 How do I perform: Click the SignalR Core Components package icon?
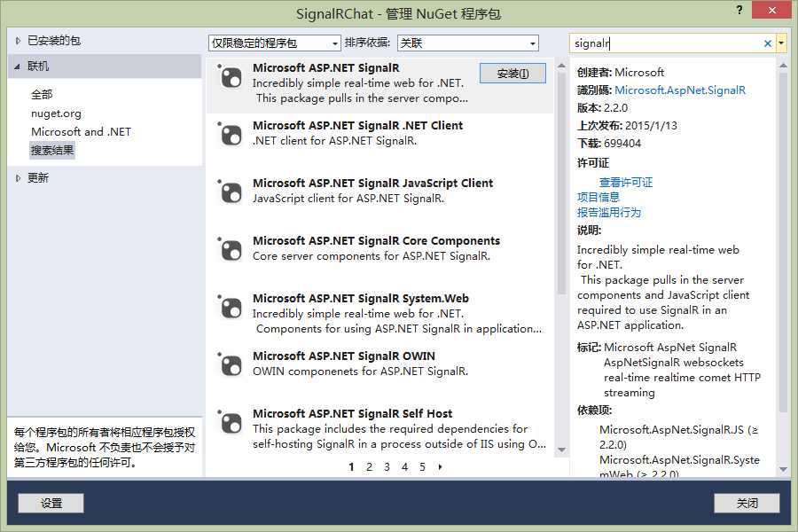tap(231, 251)
